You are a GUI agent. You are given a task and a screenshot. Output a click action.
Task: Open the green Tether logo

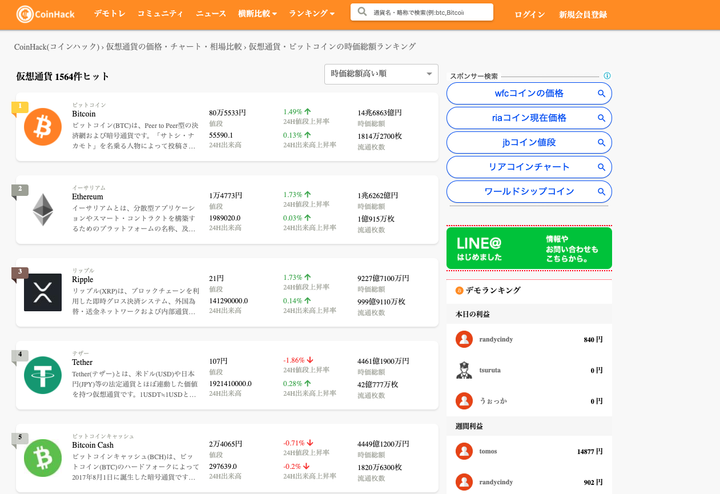click(x=43, y=375)
